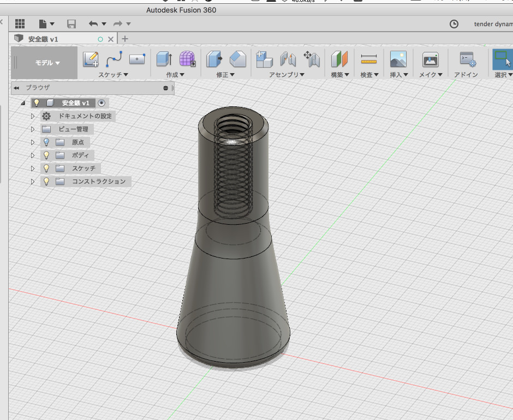
Task: Open tender dynam user account menu
Action: click(493, 24)
